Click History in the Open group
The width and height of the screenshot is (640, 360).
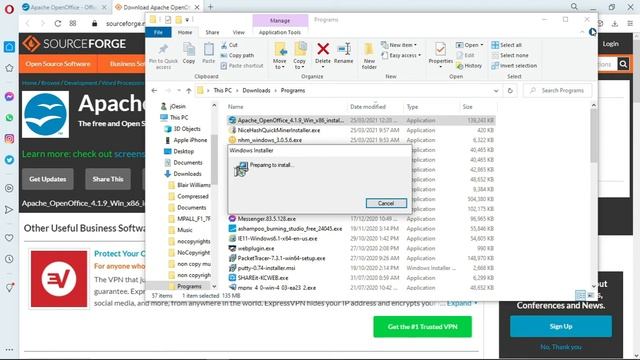point(469,66)
